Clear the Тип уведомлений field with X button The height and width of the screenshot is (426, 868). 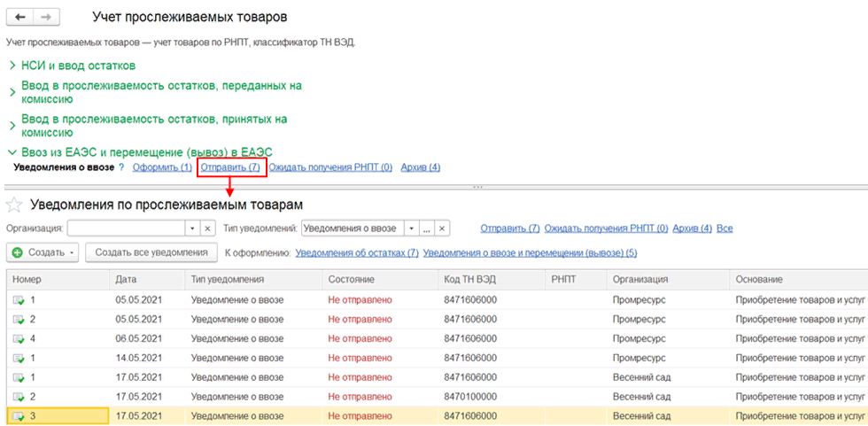coord(442,228)
